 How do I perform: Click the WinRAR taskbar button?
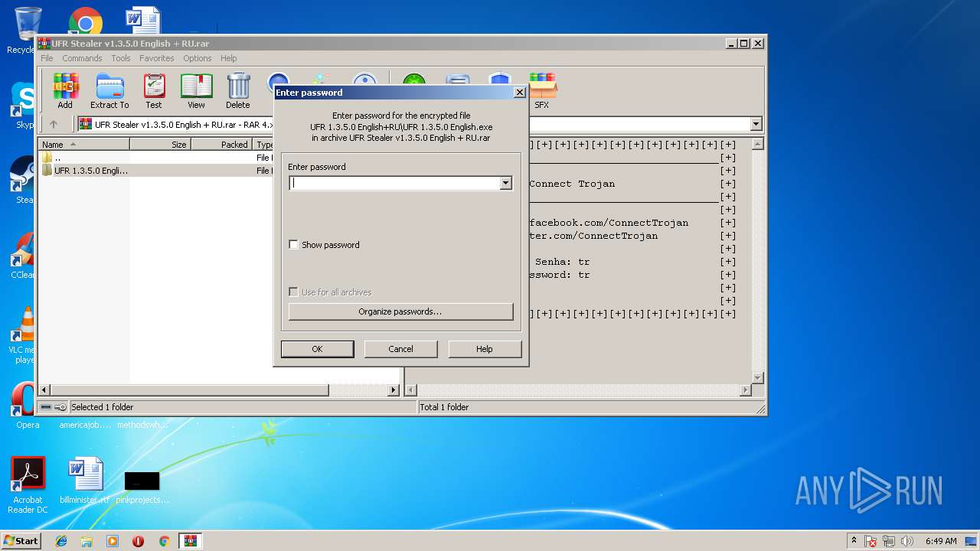point(190,541)
